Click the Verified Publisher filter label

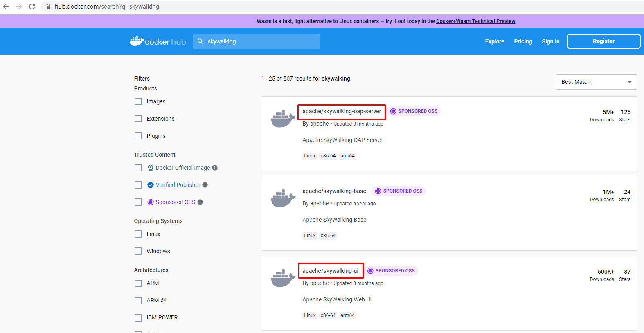coord(178,185)
